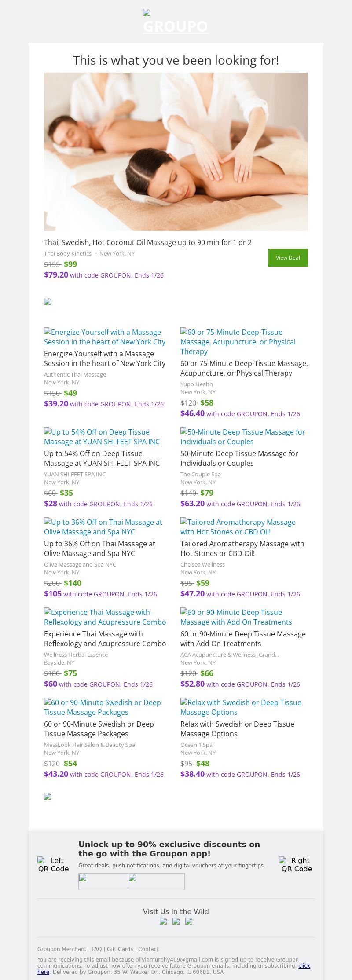This screenshot has width=352, height=980.
Task: Click the first app download badge
Action: pos(103,881)
